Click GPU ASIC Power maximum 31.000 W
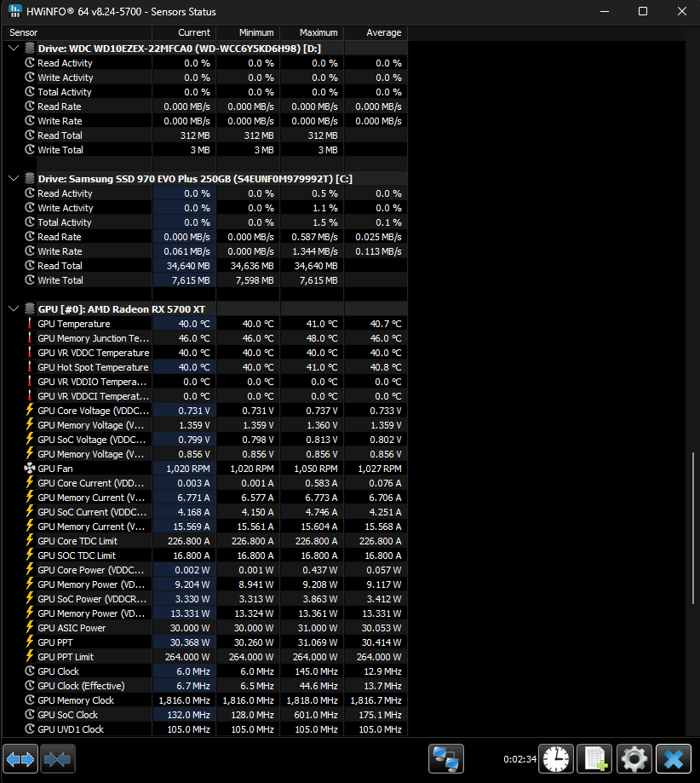This screenshot has width=700, height=783. click(318, 628)
